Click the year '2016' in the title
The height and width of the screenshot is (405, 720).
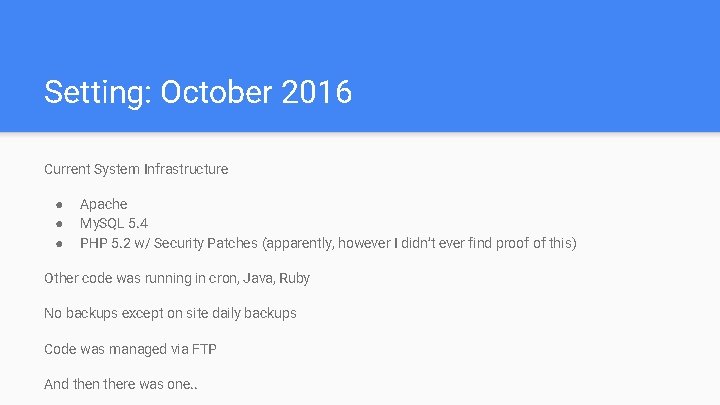(x=316, y=93)
